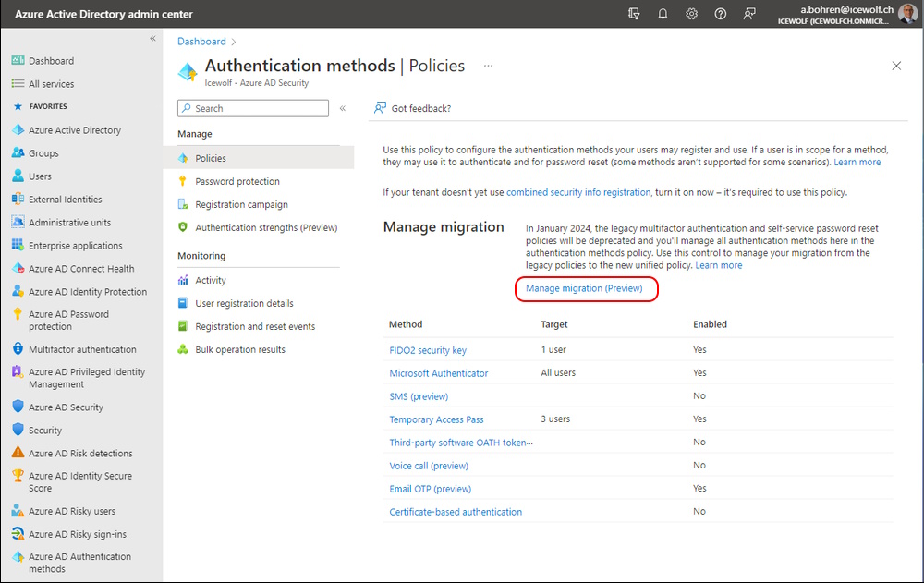Open the feedback icon in top bar
924x583 pixels.
pos(749,14)
